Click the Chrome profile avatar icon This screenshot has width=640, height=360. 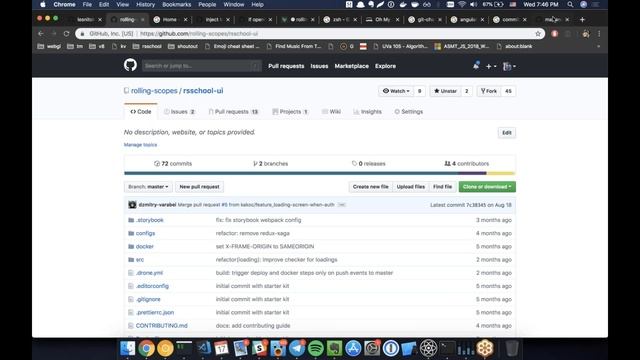click(x=586, y=33)
